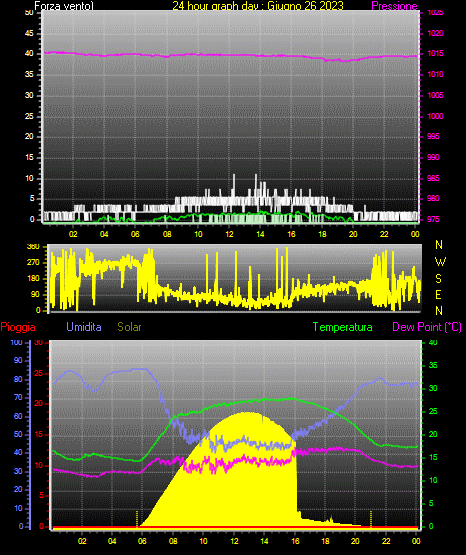Screen dimensions: 466x555
Task: Click the peak of yellow solar curve
Action: [x=246, y=413]
